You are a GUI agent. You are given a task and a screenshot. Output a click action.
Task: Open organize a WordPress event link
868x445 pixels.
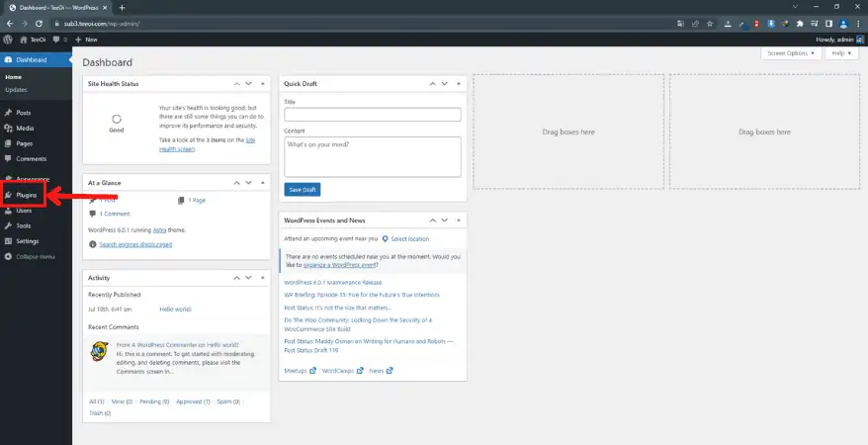pos(340,265)
